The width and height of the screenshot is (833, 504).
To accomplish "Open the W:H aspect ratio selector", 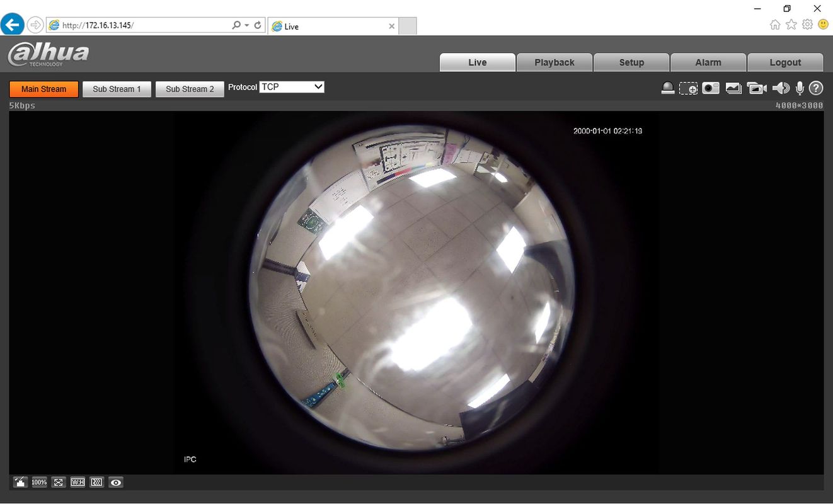I will [78, 483].
